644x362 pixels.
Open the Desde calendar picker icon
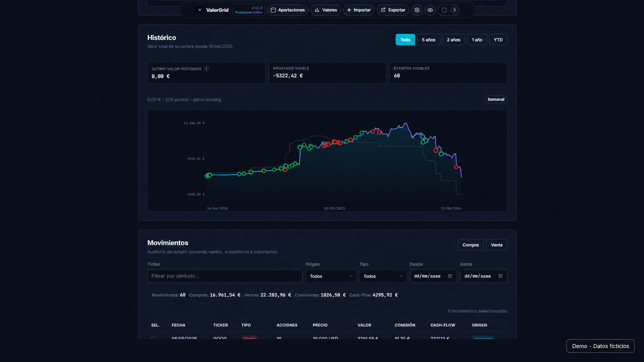point(450,276)
